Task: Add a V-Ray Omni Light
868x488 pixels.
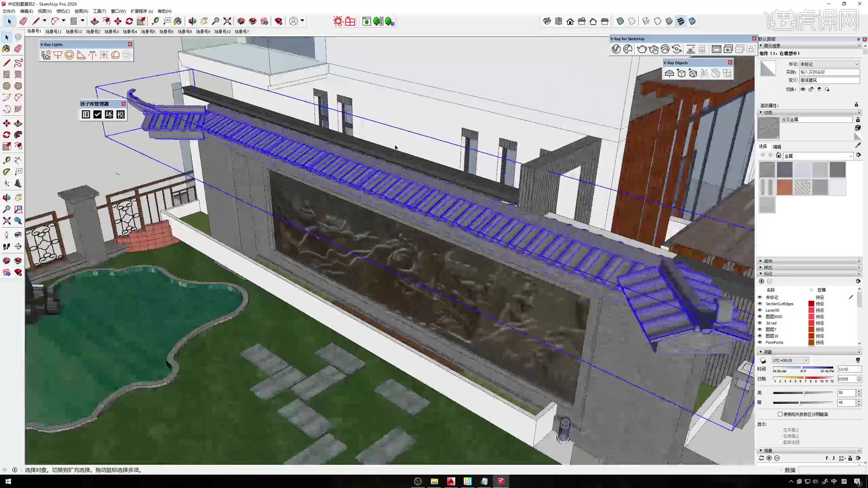Action: pyautogui.click(x=104, y=55)
